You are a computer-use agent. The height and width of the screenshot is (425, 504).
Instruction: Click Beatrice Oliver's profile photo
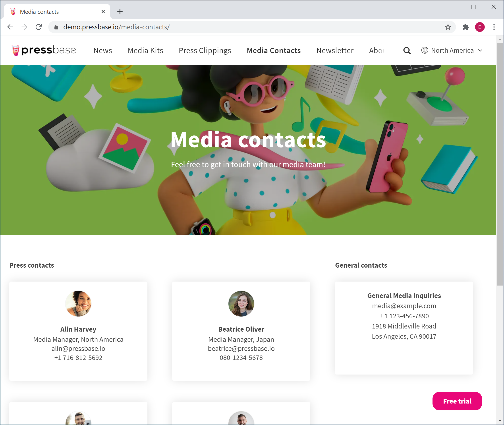[241, 303]
